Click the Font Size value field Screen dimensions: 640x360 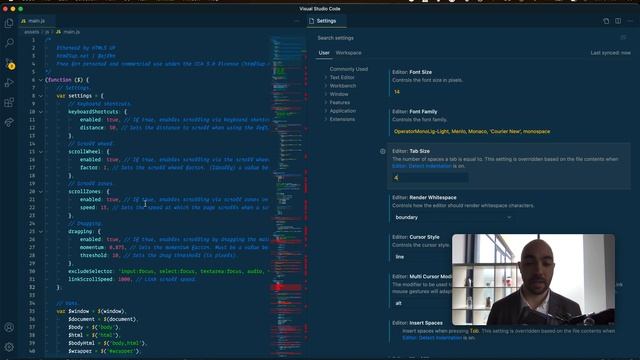[x=431, y=92]
